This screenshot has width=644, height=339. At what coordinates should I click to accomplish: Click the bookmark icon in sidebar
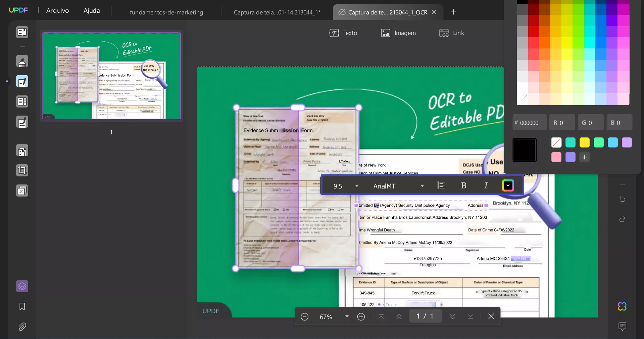(22, 306)
